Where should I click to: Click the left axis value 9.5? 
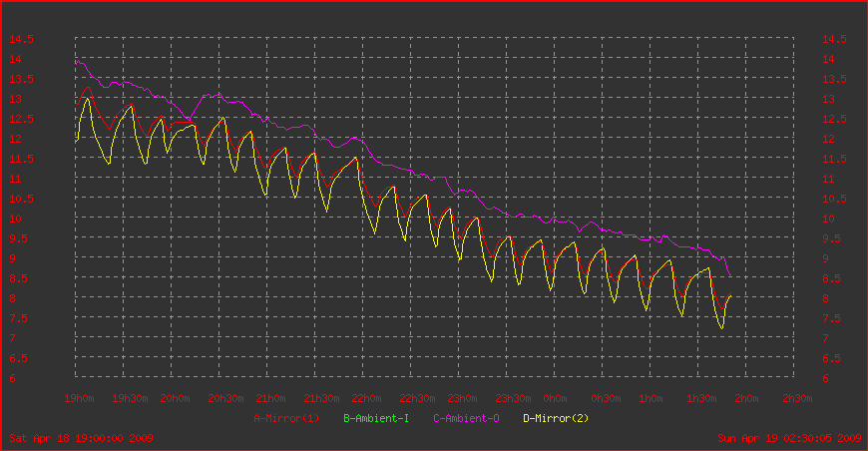[18, 238]
